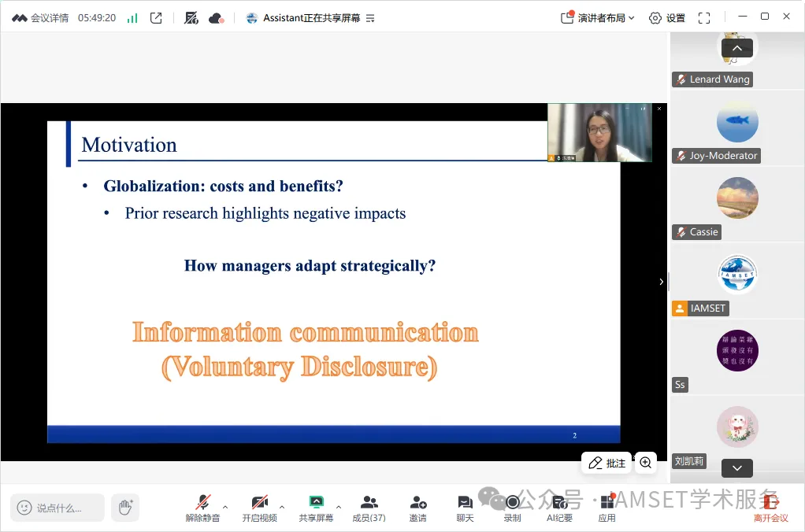Close the speaker video thumbnail
Screen dimensions: 805x532
[x=659, y=109]
